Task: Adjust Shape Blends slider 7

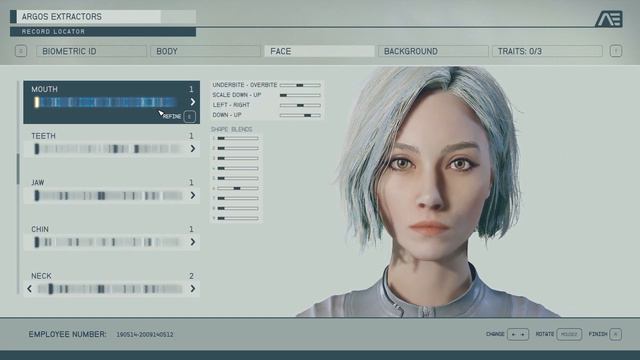Action: coord(238,198)
